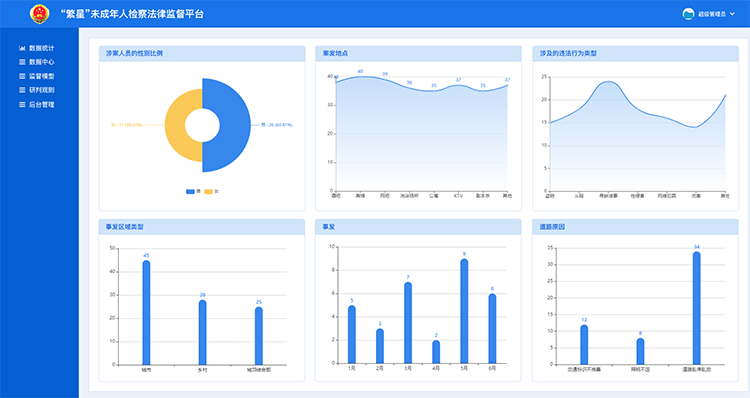Click the national emblem logo icon

click(x=39, y=14)
